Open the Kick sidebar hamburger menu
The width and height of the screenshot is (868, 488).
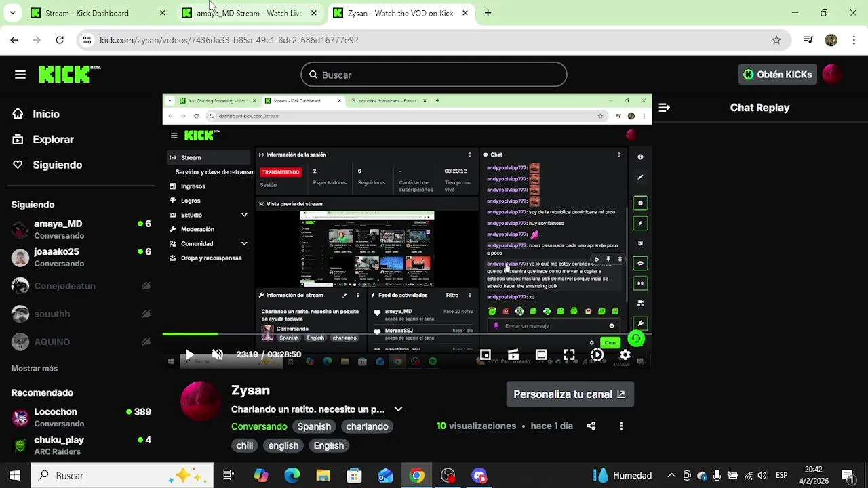[x=20, y=75]
